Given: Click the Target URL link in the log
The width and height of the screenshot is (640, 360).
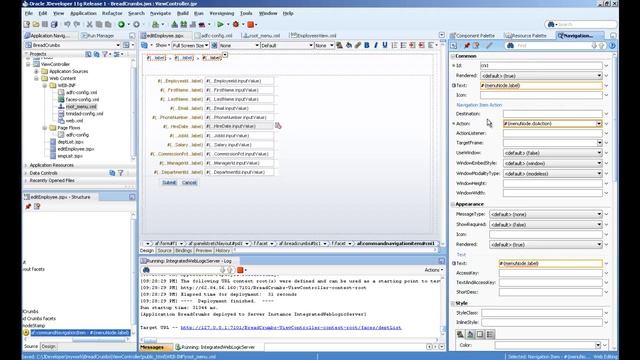Looking at the screenshot, I should pos(291,327).
